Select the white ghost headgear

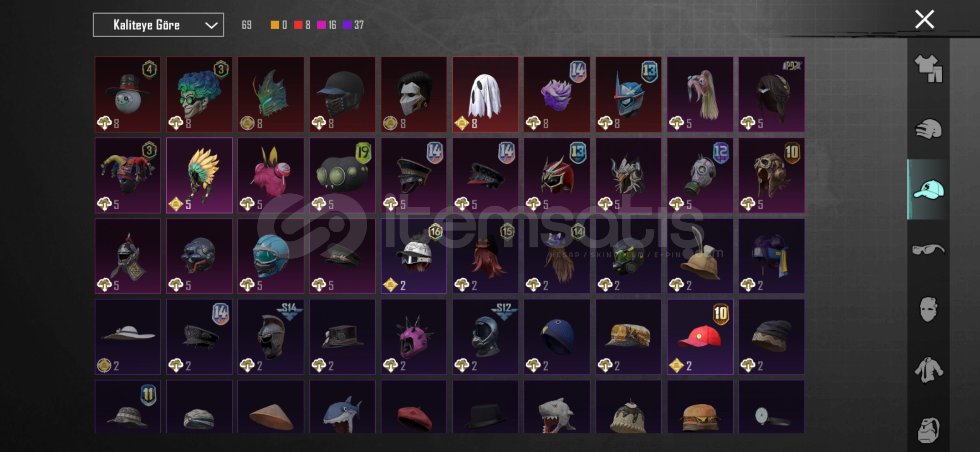coord(485,95)
